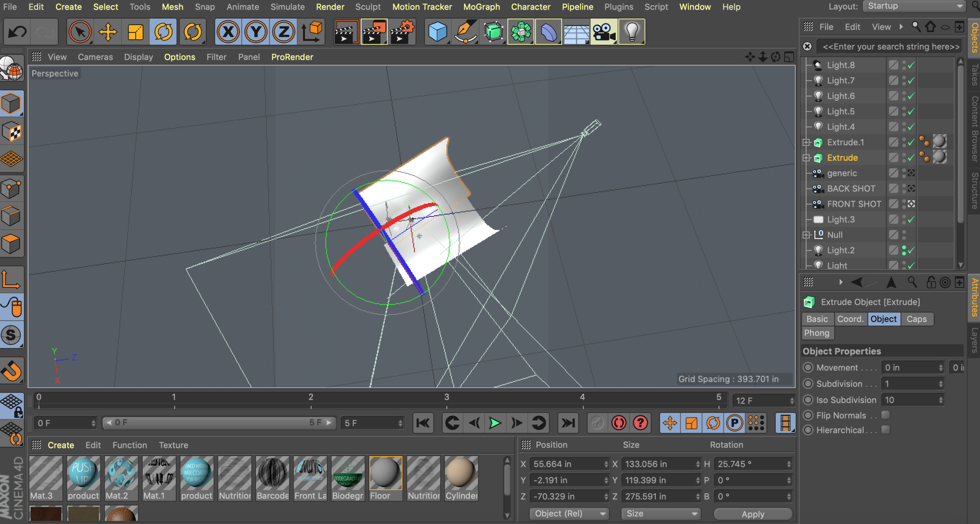
Task: Play the animation forward
Action: point(495,423)
